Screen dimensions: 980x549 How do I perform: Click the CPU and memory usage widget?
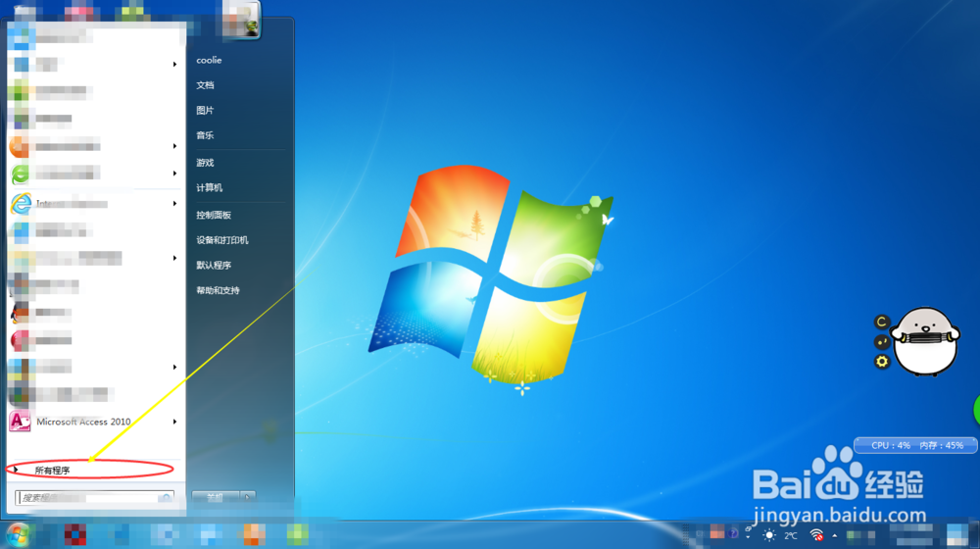(x=916, y=445)
